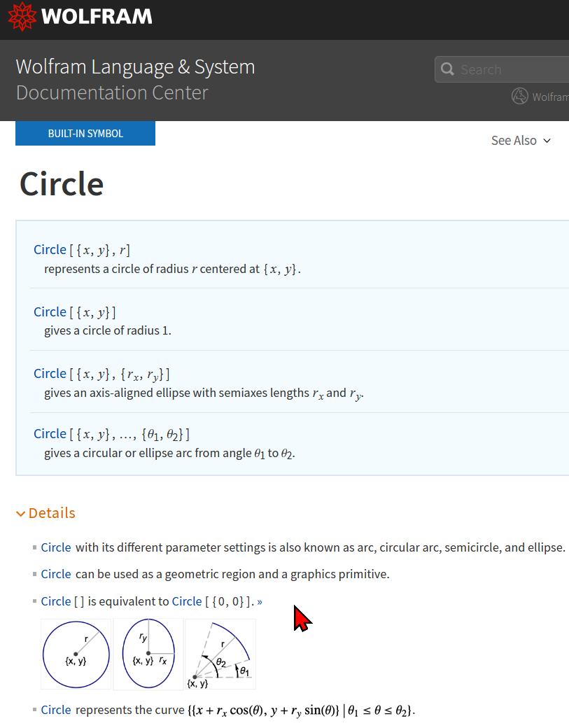This screenshot has width=569, height=728.
Task: Click the Circle link for radius 1 usage
Action: (50, 312)
